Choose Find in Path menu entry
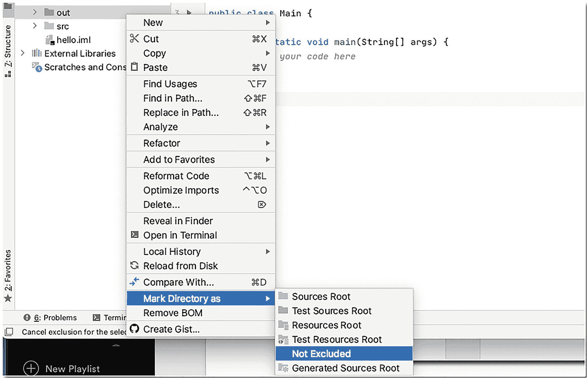 (x=201, y=98)
